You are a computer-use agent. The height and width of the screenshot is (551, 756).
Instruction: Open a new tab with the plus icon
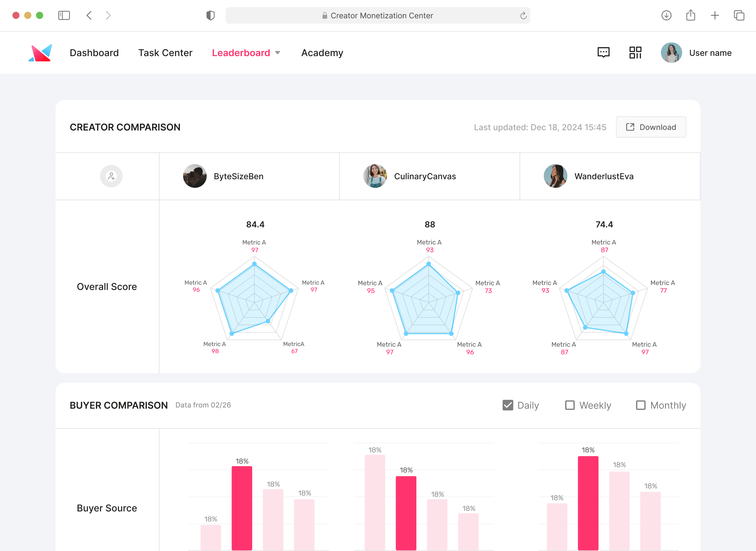(x=715, y=15)
